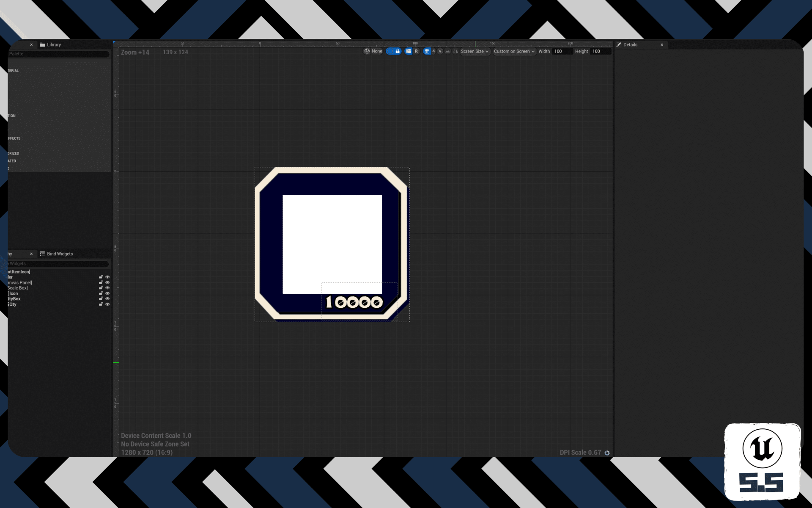Click the None localization preview button
812x508 pixels.
pos(377,51)
